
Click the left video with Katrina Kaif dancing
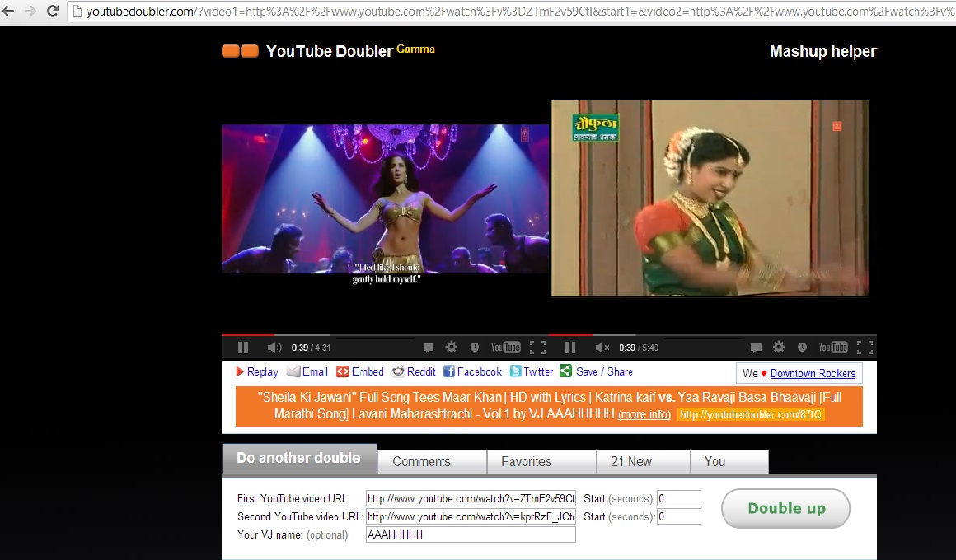(x=385, y=198)
